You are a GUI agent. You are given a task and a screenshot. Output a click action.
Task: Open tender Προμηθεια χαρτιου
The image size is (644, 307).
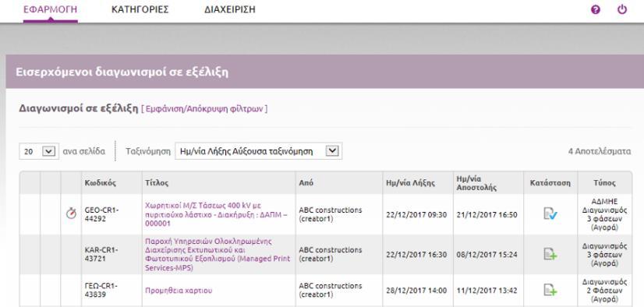pyautogui.click(x=179, y=291)
